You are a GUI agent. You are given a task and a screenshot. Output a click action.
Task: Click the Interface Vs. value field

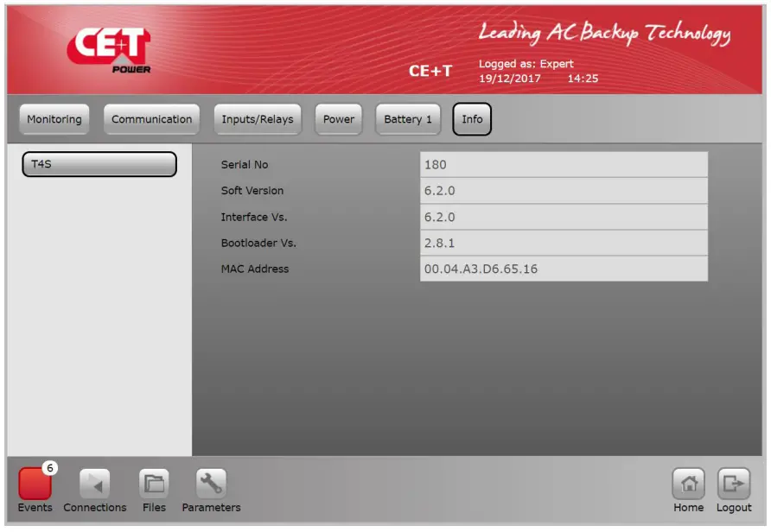(x=564, y=217)
